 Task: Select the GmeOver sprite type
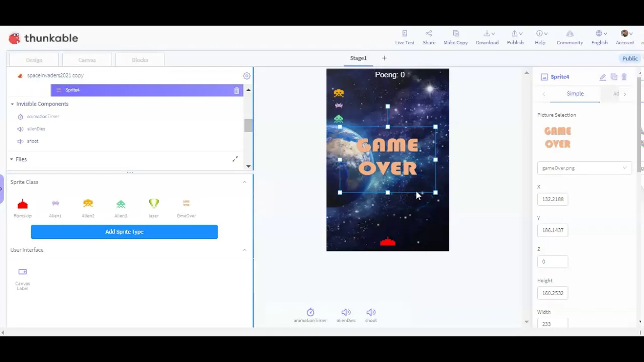point(186,208)
